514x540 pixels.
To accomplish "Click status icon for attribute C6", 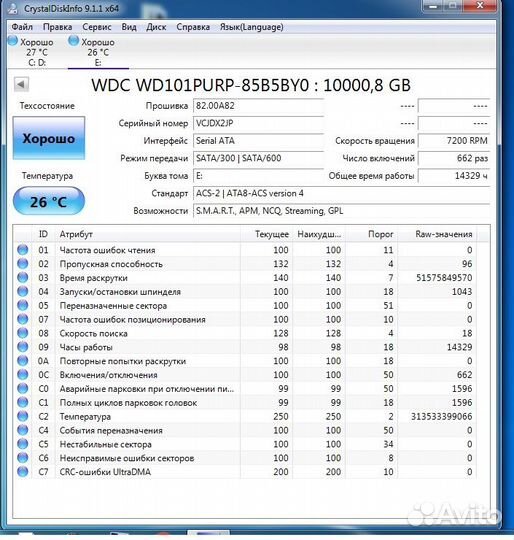I will click(23, 458).
